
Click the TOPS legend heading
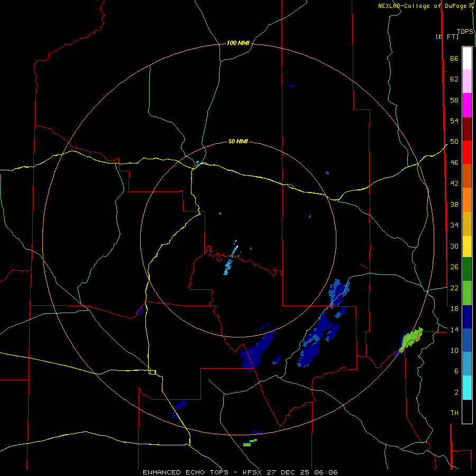tap(465, 31)
